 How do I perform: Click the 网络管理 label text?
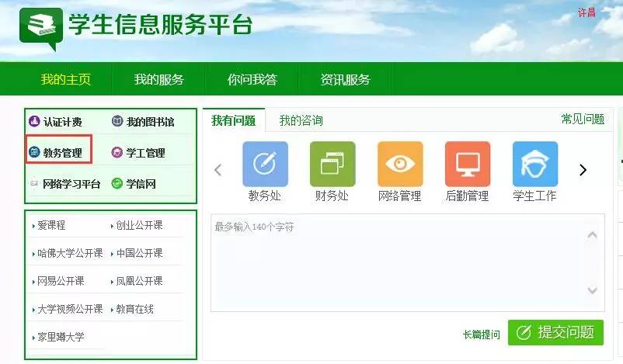click(x=400, y=196)
